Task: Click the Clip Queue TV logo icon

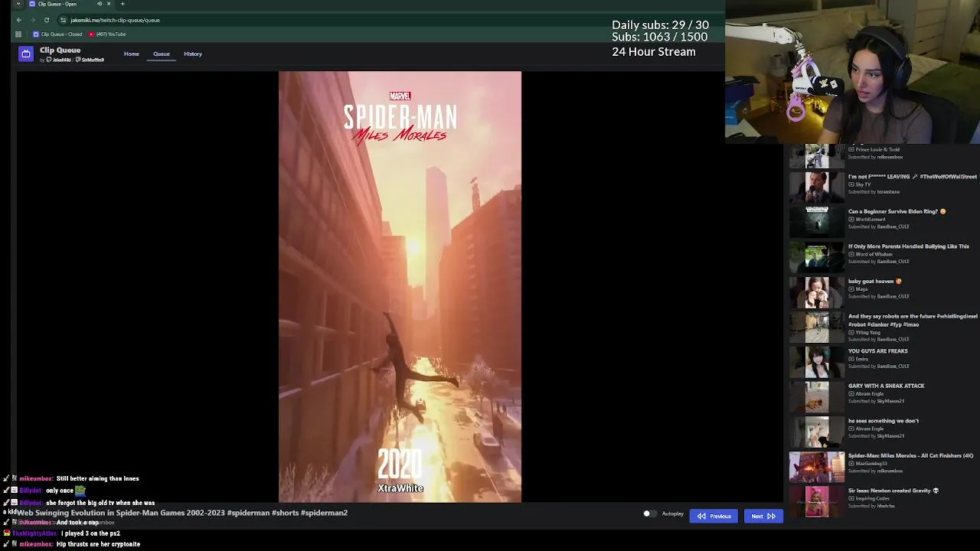Action: pyautogui.click(x=26, y=54)
